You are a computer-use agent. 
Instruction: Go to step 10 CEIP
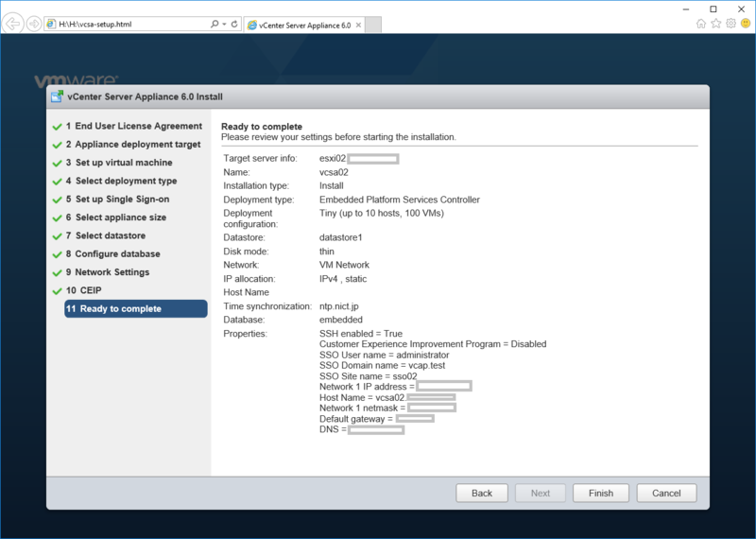pos(83,290)
